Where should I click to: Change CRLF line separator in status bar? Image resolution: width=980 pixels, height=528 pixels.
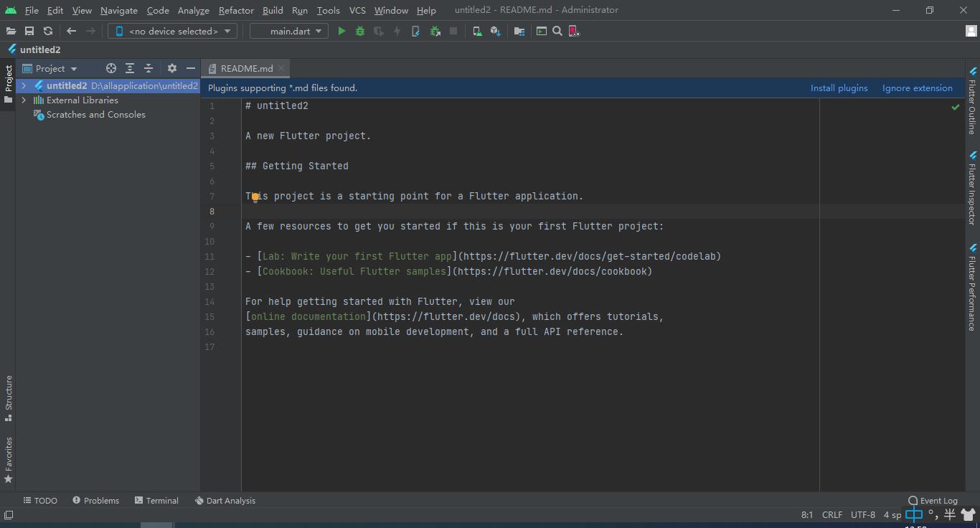click(x=832, y=514)
